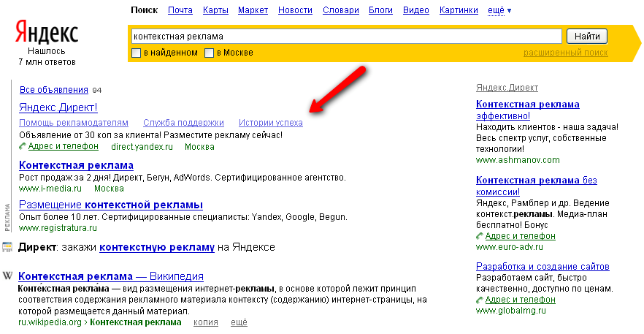
Task: Expand the 'ещё' dropdown in the top navigation
Action: point(499,10)
